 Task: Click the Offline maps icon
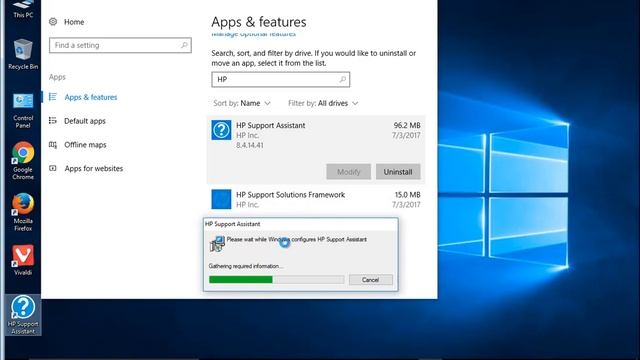pyautogui.click(x=53, y=144)
